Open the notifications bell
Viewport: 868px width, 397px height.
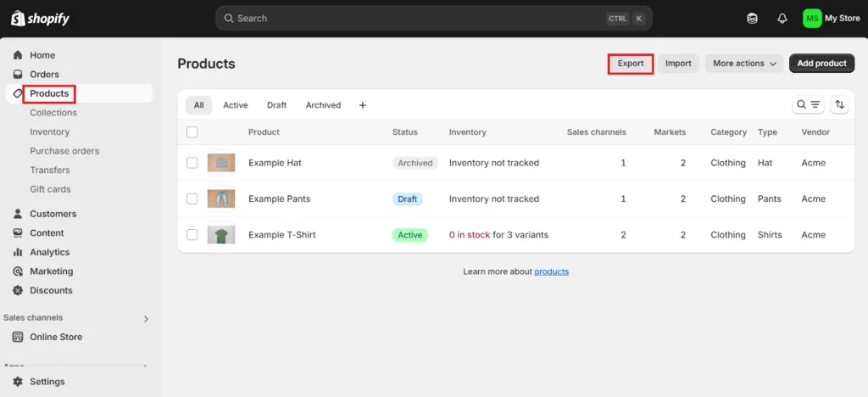coord(782,18)
